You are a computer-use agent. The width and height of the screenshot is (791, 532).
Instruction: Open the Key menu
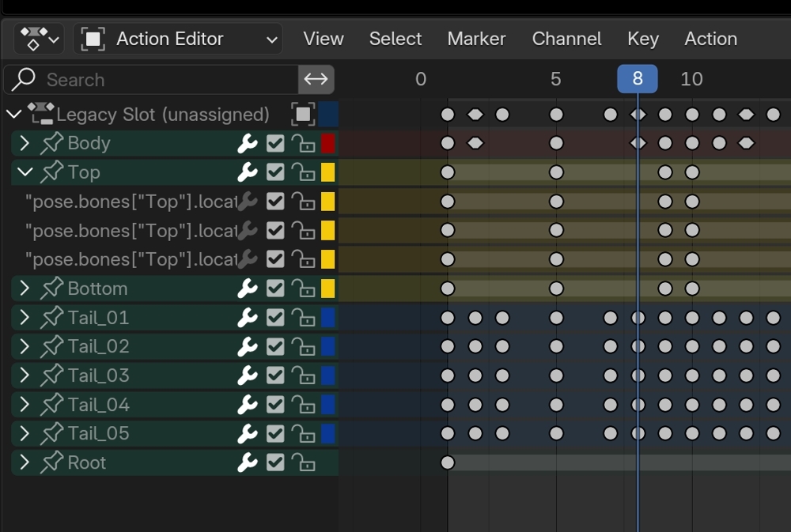(642, 39)
